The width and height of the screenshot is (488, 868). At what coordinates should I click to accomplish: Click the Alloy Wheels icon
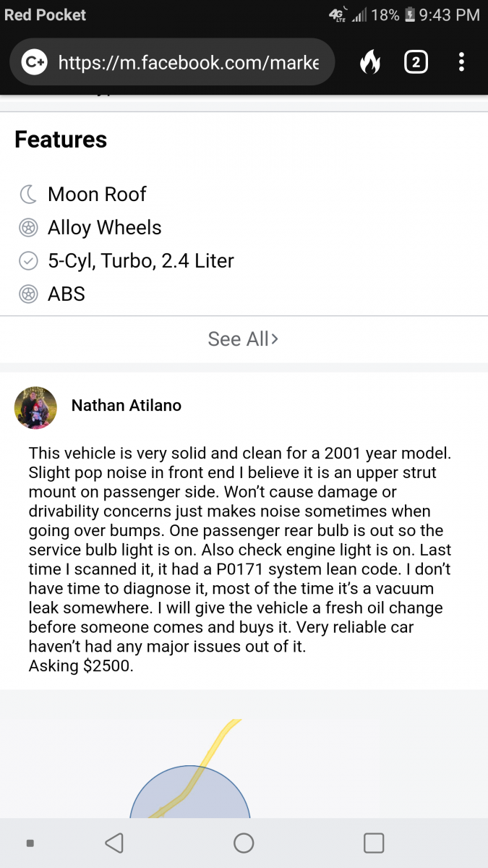pyautogui.click(x=28, y=227)
